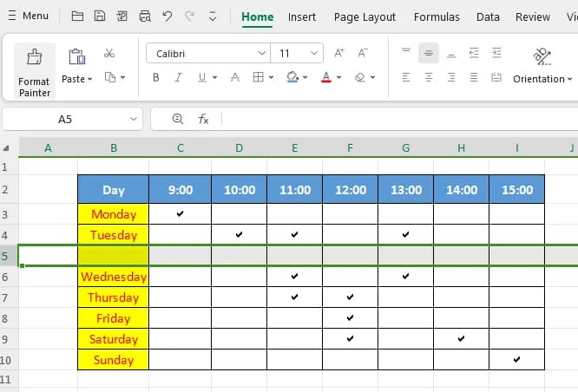Toggle Italic formatting
Viewport: 578px width, 392px height.
click(x=179, y=78)
